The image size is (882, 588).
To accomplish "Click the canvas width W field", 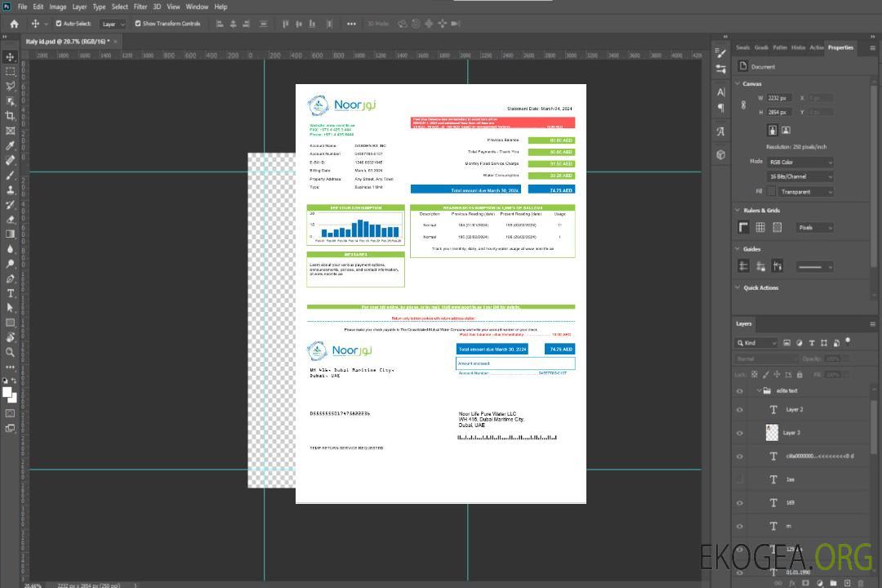I will (779, 98).
